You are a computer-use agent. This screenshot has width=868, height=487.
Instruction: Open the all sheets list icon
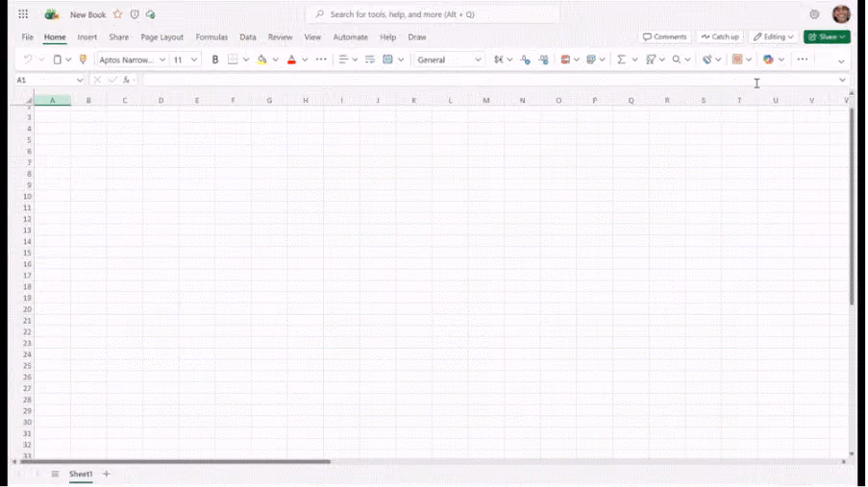coord(55,474)
